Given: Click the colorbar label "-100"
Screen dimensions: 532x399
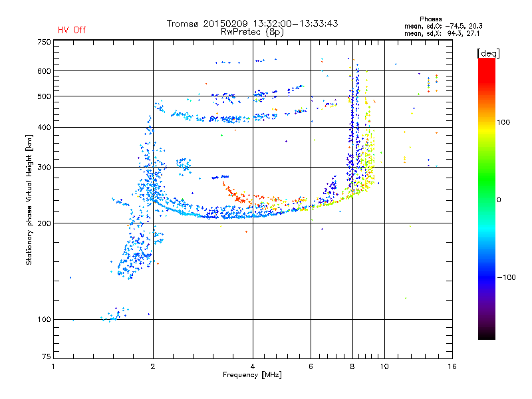Looking at the screenshot, I should pos(506,277).
